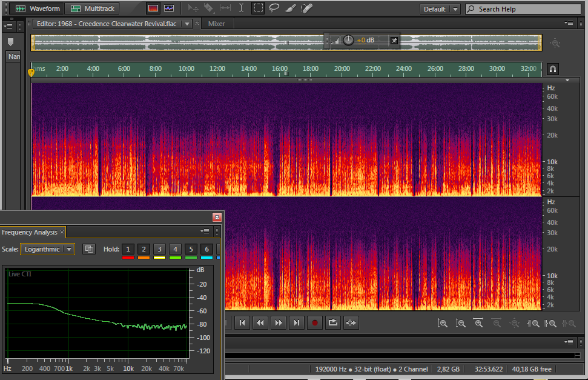Toggle Hold button 3
588x380 pixels.
(159, 249)
